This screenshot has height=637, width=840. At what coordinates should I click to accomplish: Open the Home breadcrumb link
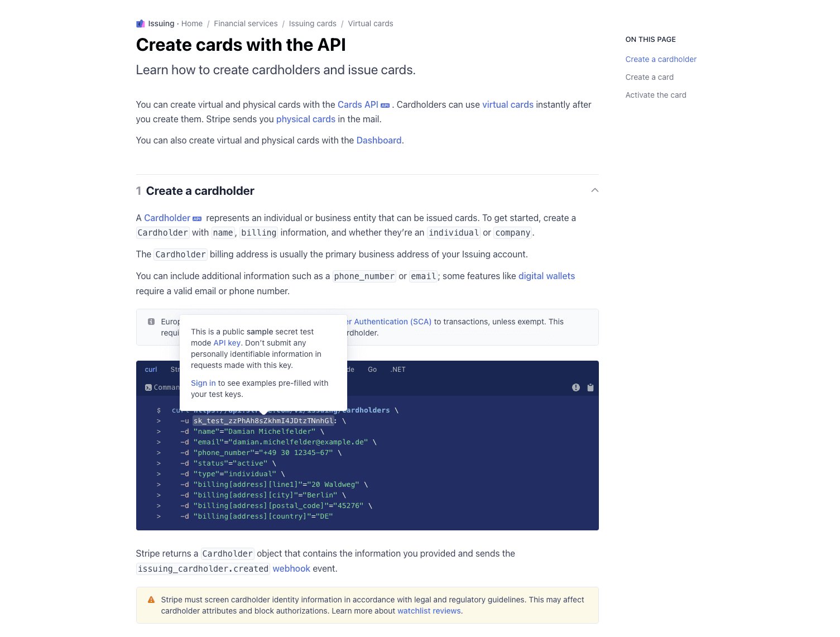point(192,23)
